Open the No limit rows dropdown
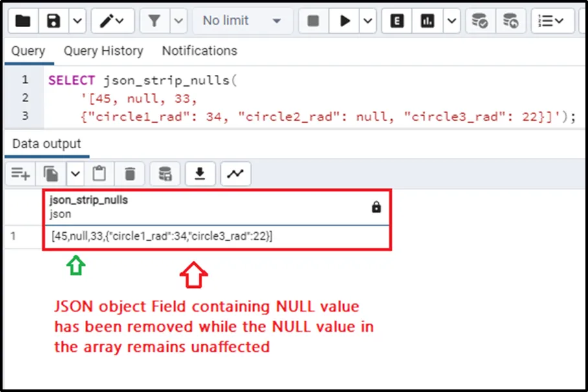This screenshot has width=588, height=392. coord(241,21)
